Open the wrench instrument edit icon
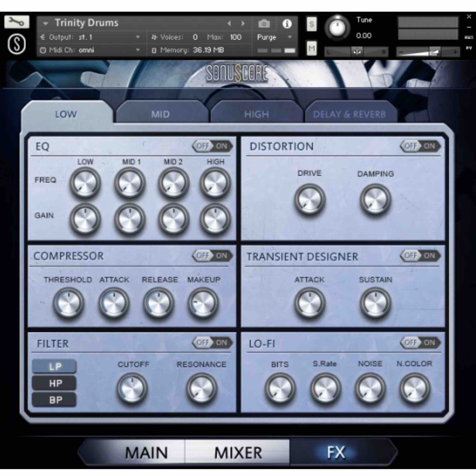The height and width of the screenshot is (476, 476). point(17,22)
